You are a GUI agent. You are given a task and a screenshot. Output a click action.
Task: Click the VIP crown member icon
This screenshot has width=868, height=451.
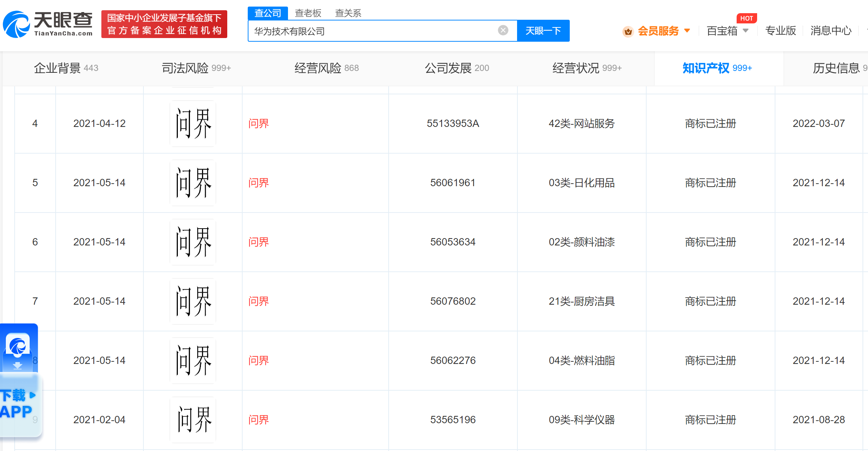628,31
